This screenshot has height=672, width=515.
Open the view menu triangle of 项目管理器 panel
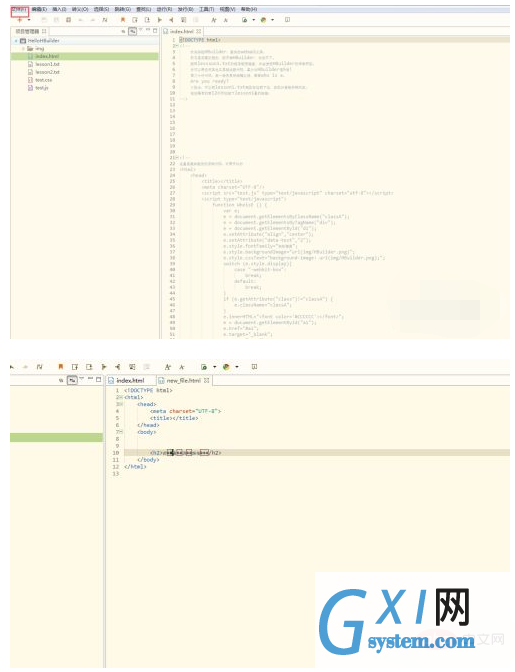[x=141, y=30]
